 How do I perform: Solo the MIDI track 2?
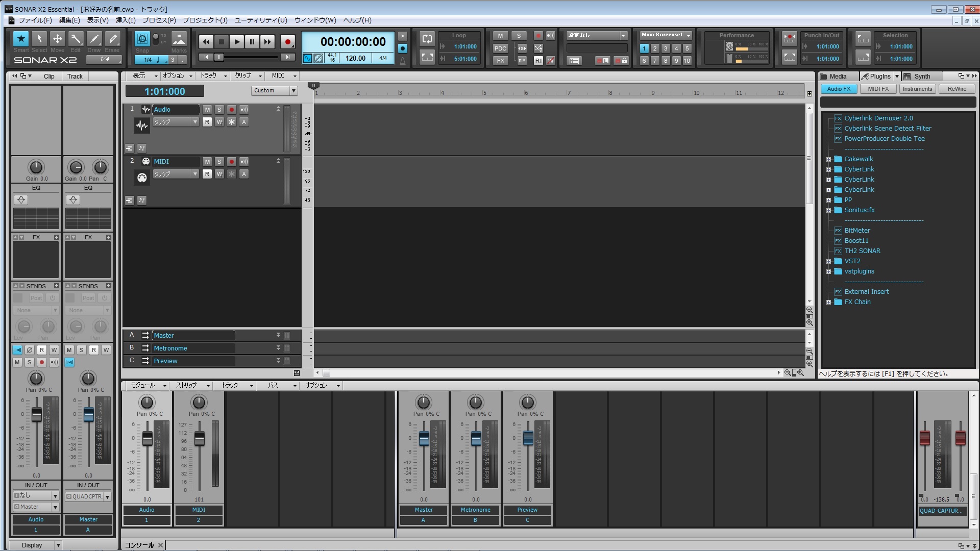[x=219, y=161]
